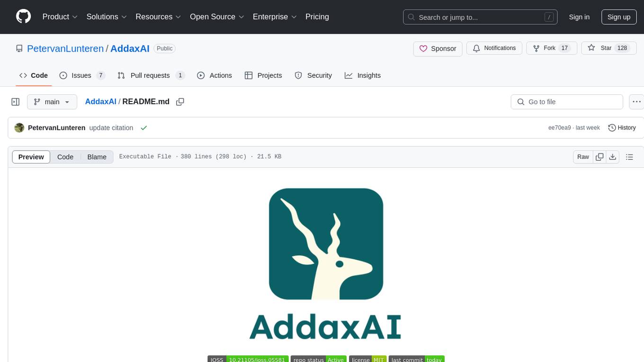
Task: Click the last commit today badge
Action: coord(417,360)
